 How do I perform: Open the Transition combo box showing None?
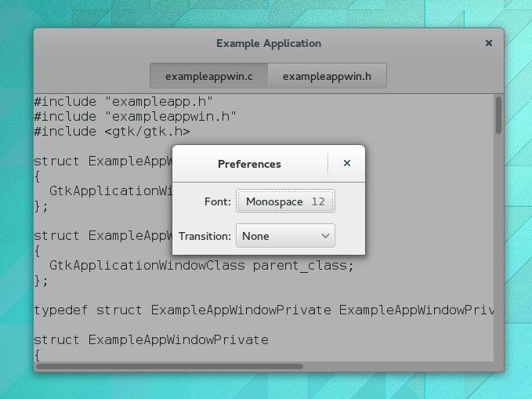[285, 236]
